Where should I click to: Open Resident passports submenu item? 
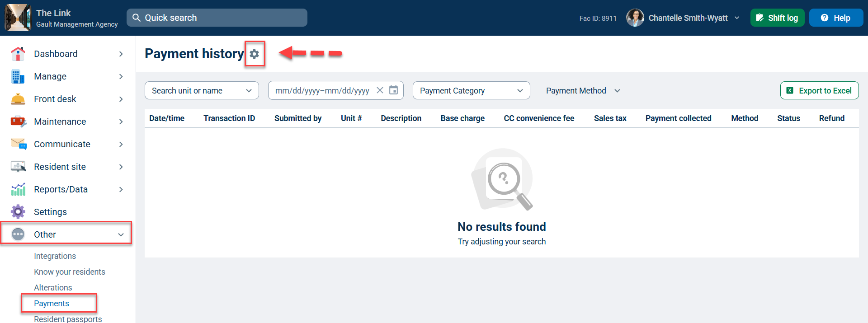pyautogui.click(x=68, y=319)
